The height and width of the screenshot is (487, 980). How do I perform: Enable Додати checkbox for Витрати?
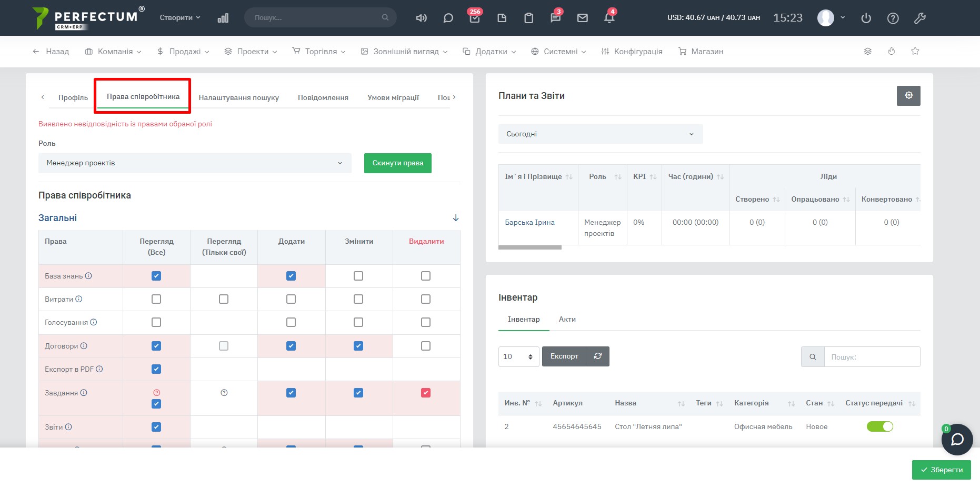pyautogui.click(x=291, y=299)
